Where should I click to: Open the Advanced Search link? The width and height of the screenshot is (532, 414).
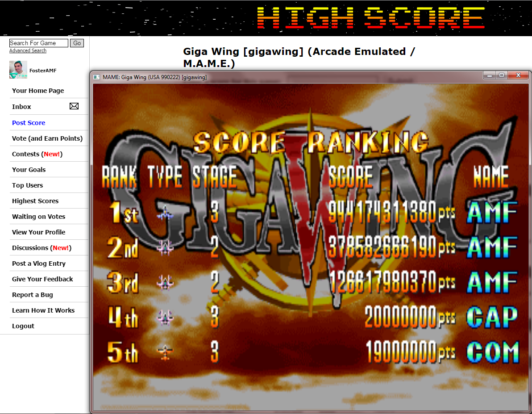(28, 51)
